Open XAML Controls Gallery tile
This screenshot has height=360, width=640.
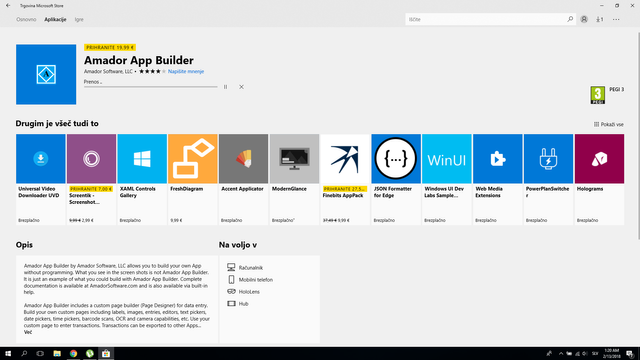[142, 179]
